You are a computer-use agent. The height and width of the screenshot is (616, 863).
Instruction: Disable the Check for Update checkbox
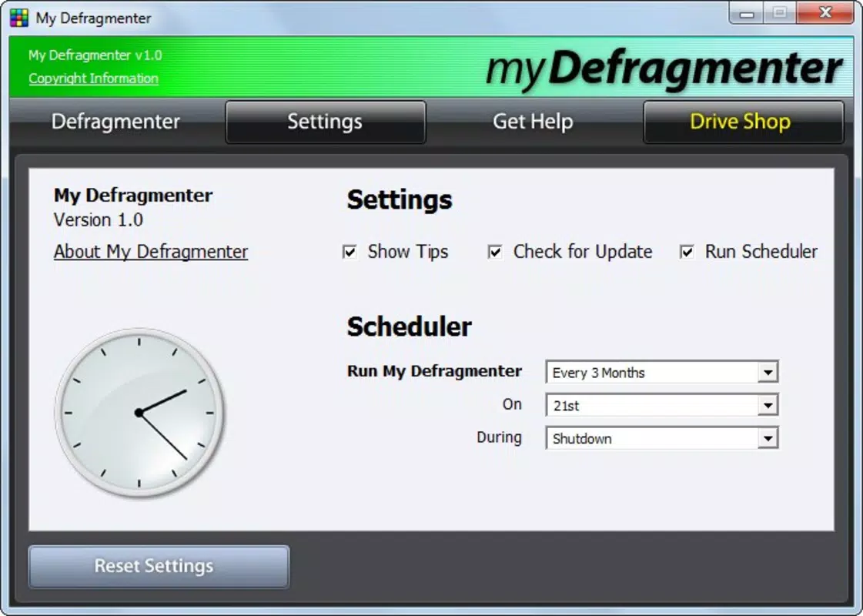(495, 252)
